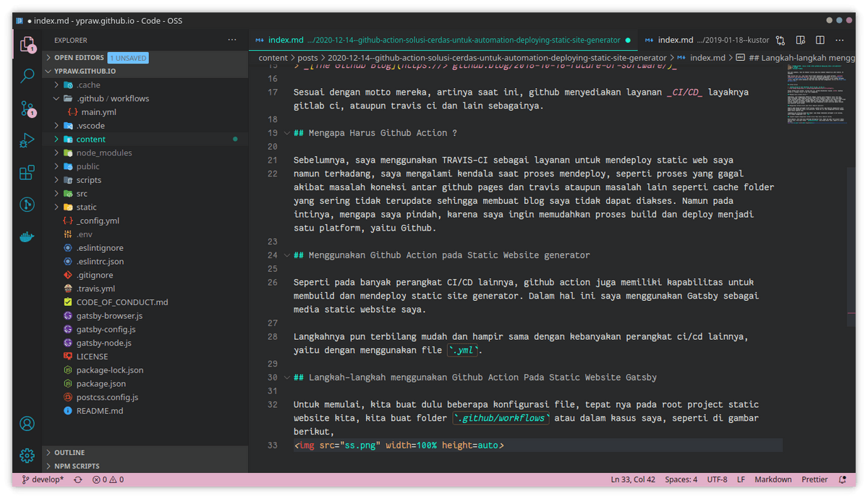Image resolution: width=868 pixels, height=499 pixels.
Task: Open the Accounts icon near the bottom
Action: [27, 424]
